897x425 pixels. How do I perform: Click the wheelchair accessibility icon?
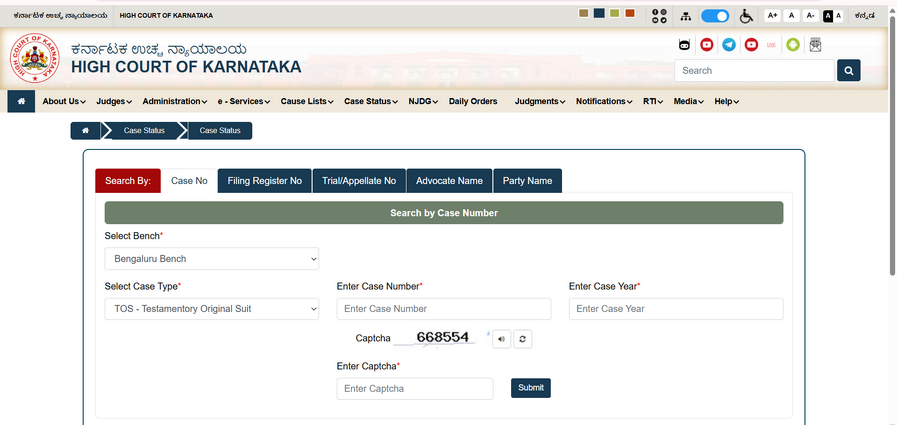746,16
